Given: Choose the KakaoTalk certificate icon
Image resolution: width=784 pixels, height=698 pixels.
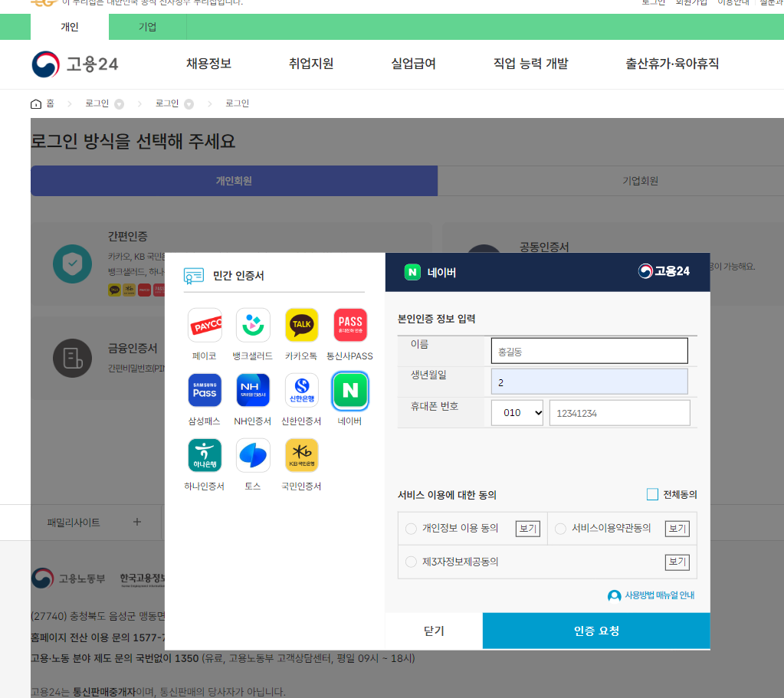Looking at the screenshot, I should click(x=301, y=325).
